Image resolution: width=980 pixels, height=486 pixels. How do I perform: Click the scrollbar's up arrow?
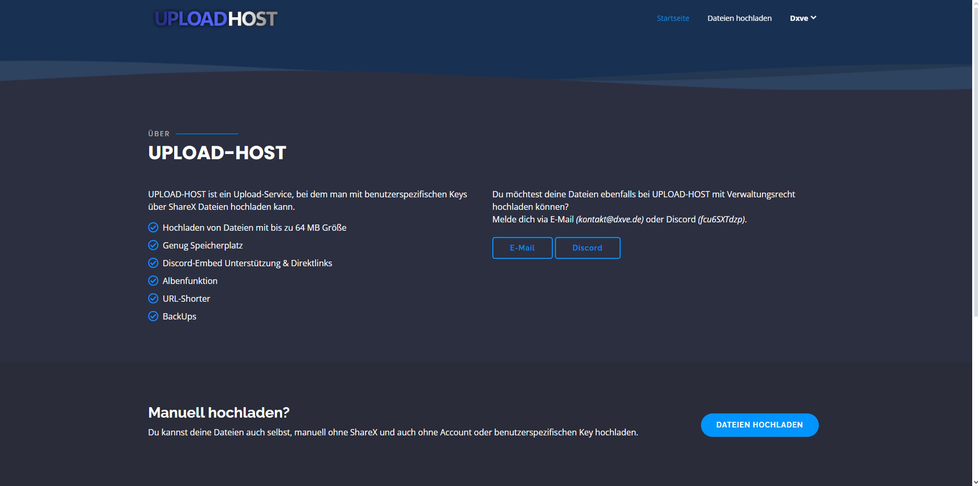(976, 4)
